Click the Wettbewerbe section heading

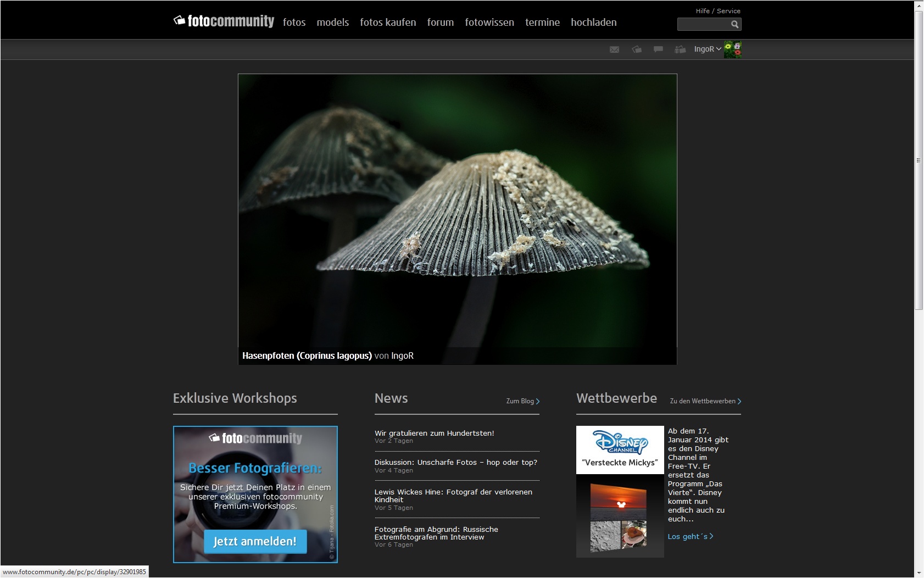click(x=616, y=398)
